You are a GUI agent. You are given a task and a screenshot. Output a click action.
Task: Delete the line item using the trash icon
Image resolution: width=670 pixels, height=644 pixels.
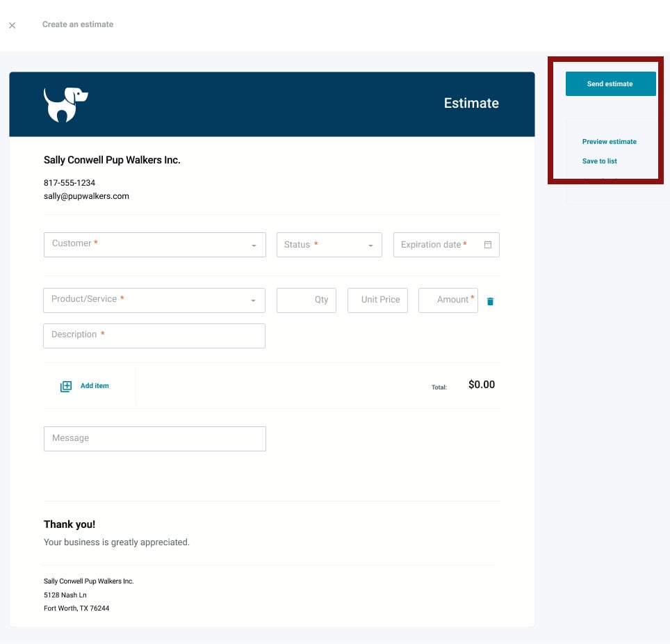pos(490,301)
